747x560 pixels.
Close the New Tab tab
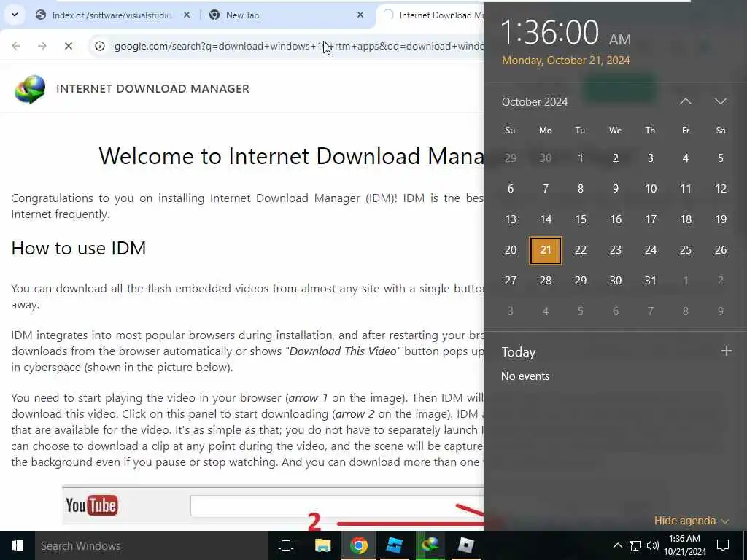point(360,15)
